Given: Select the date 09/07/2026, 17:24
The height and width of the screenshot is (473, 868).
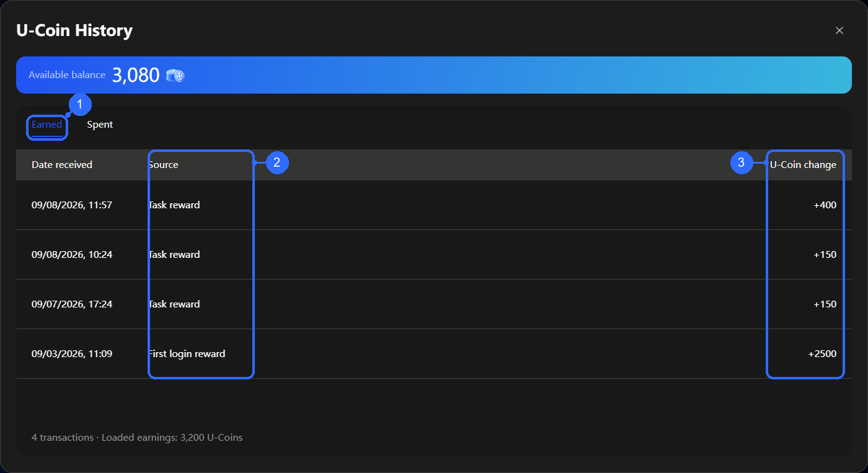Looking at the screenshot, I should click(x=72, y=304).
